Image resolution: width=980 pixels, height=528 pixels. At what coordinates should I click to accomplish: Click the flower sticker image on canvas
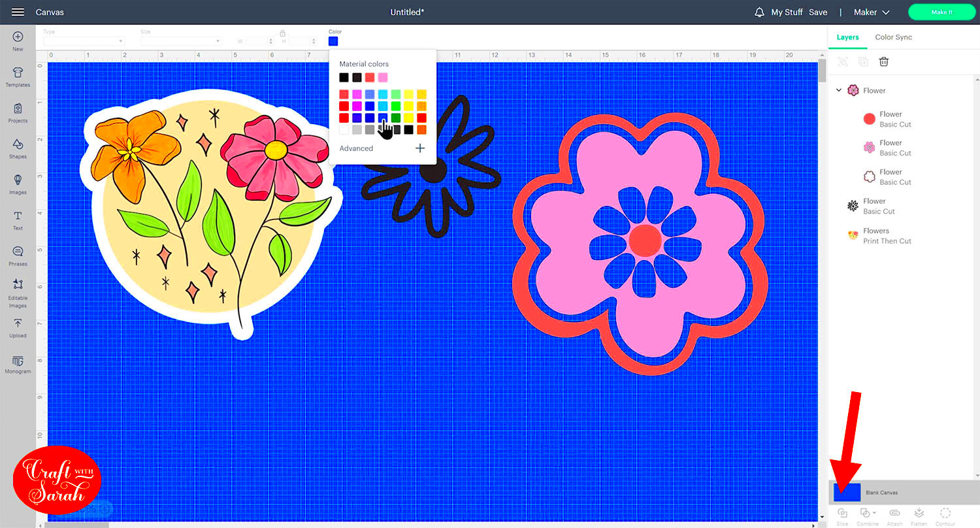(x=210, y=214)
